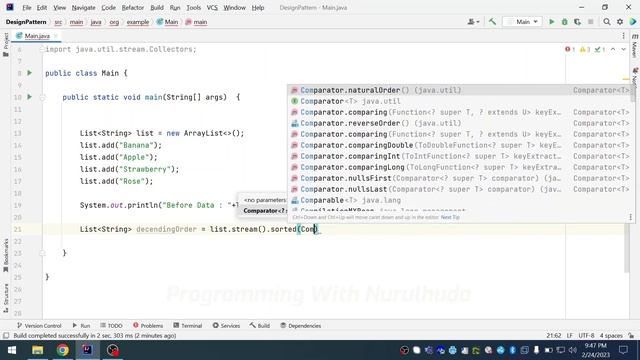This screenshot has width=640, height=360.
Task: Open Chrome from the taskbar
Action: pos(62,350)
